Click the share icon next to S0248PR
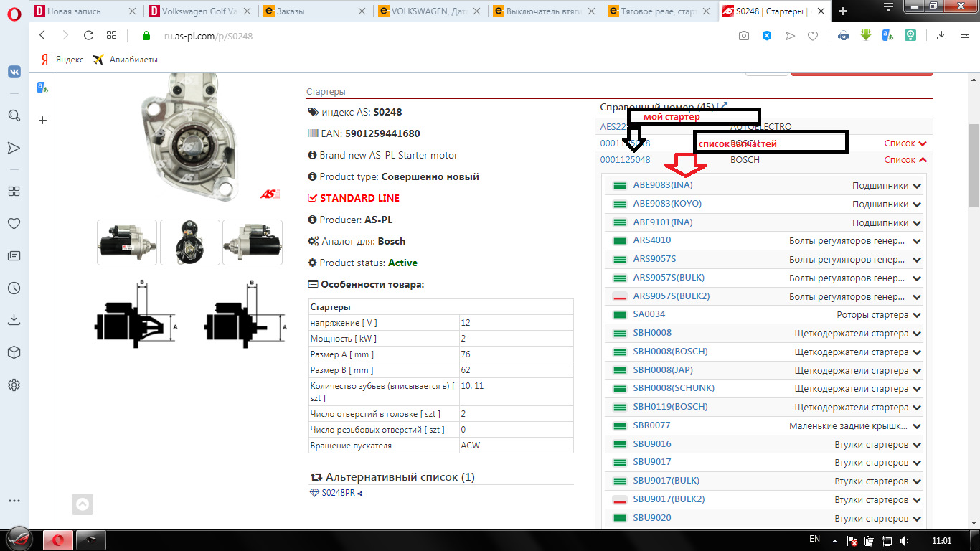The height and width of the screenshot is (551, 980). (x=359, y=493)
